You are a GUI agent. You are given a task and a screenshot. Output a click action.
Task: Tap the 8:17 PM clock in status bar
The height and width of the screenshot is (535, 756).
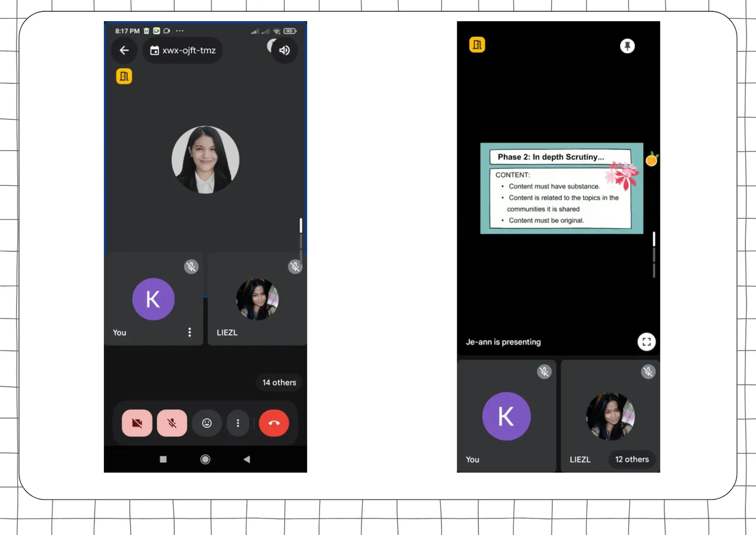click(128, 31)
